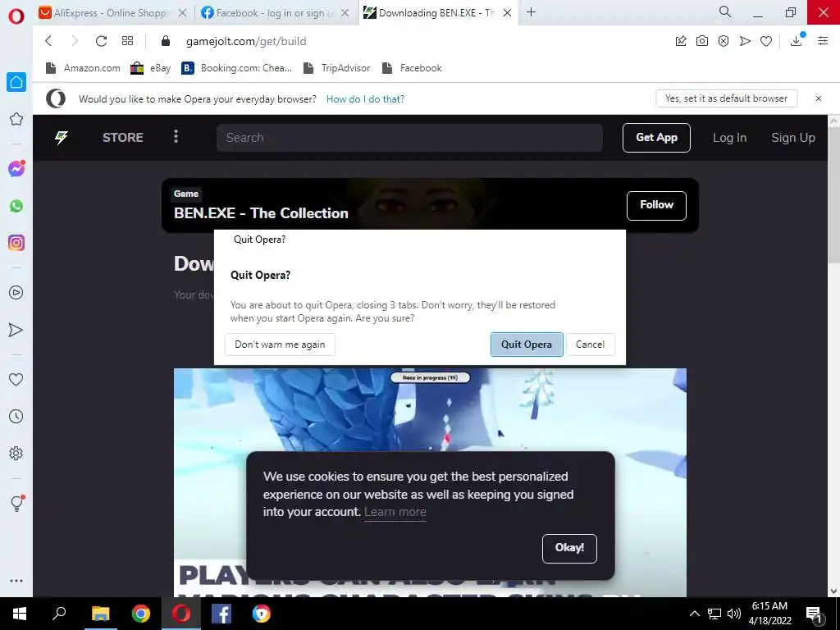Image resolution: width=840 pixels, height=630 pixels.
Task: Open sidebar three-dots setup
Action: (16, 581)
